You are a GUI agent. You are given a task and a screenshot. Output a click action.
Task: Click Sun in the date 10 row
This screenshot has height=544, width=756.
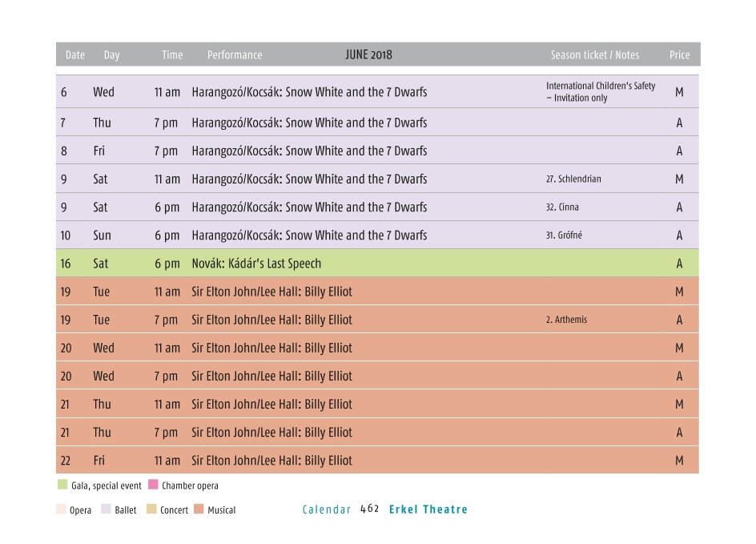point(102,236)
